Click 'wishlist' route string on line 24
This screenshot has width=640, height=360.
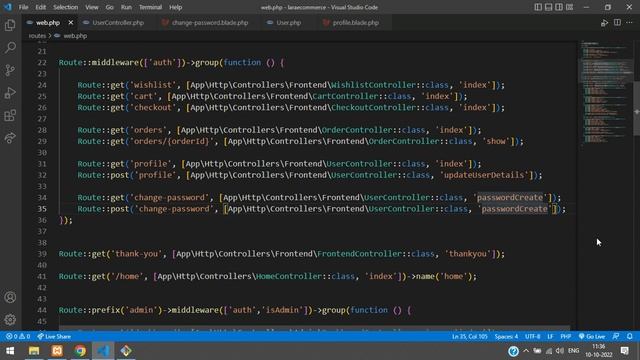(153, 85)
